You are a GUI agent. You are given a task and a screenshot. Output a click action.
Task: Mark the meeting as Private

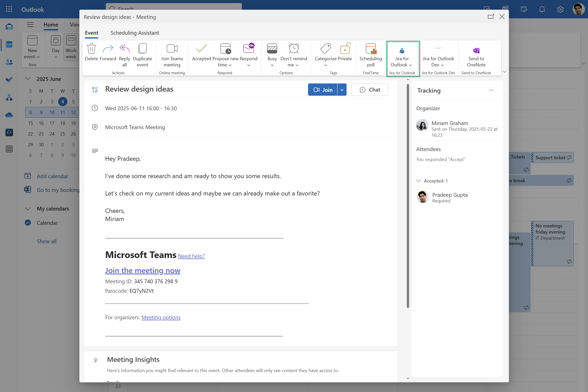click(345, 54)
